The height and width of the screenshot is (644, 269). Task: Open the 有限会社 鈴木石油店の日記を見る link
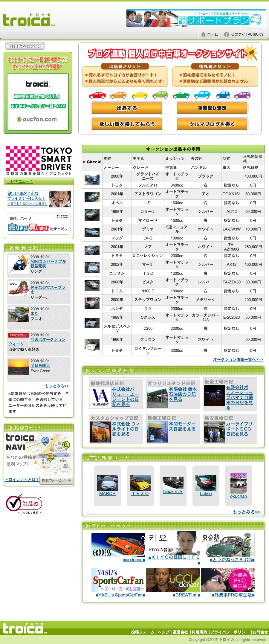pyautogui.click(x=183, y=394)
